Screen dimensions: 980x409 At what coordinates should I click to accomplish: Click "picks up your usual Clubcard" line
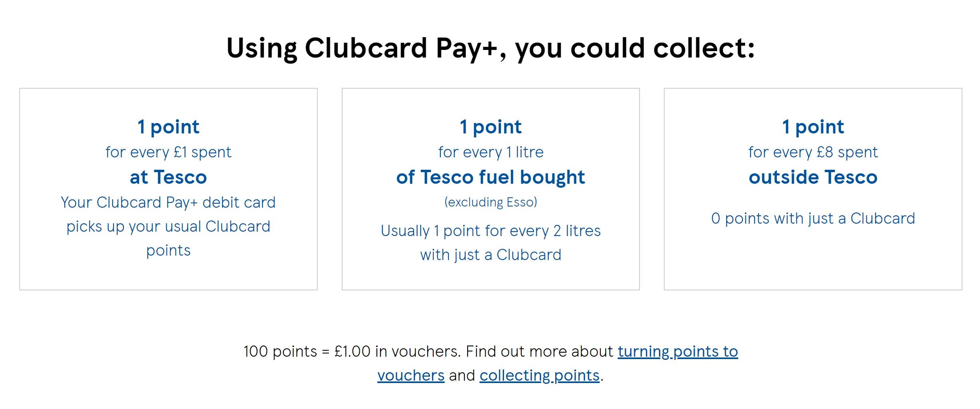168,226
